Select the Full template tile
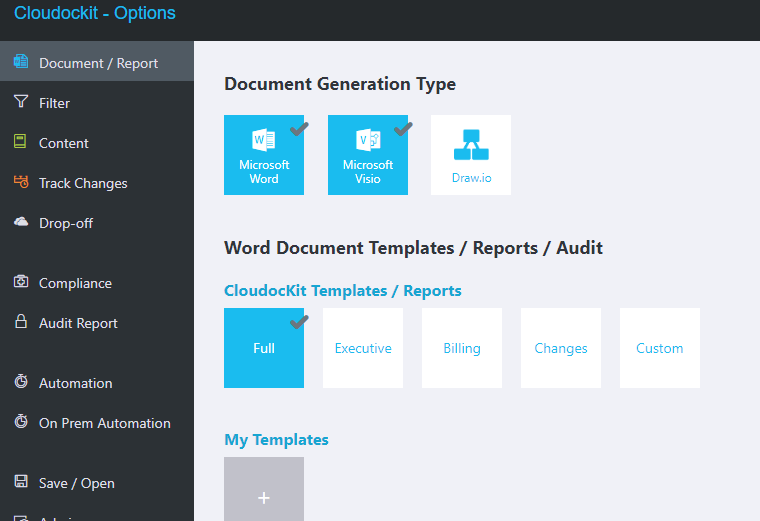Viewport: 760px width, 521px height. click(264, 348)
